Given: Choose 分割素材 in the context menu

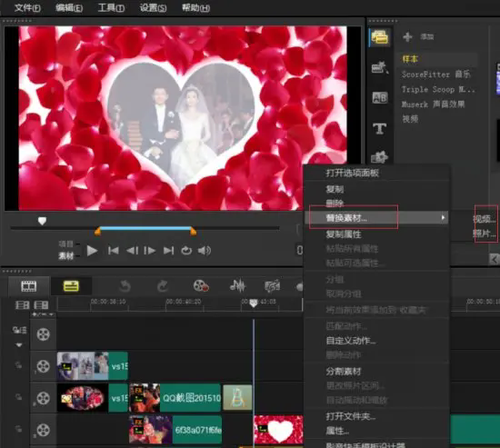Looking at the screenshot, I should (x=344, y=372).
